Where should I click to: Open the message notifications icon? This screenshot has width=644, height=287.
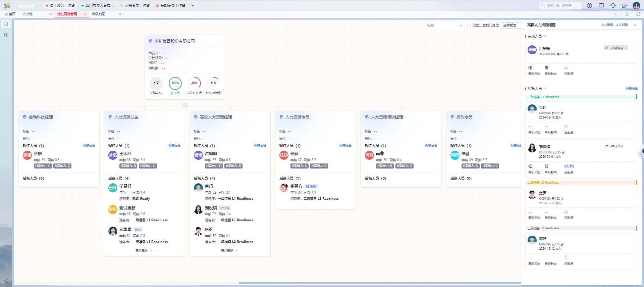pyautogui.click(x=601, y=5)
